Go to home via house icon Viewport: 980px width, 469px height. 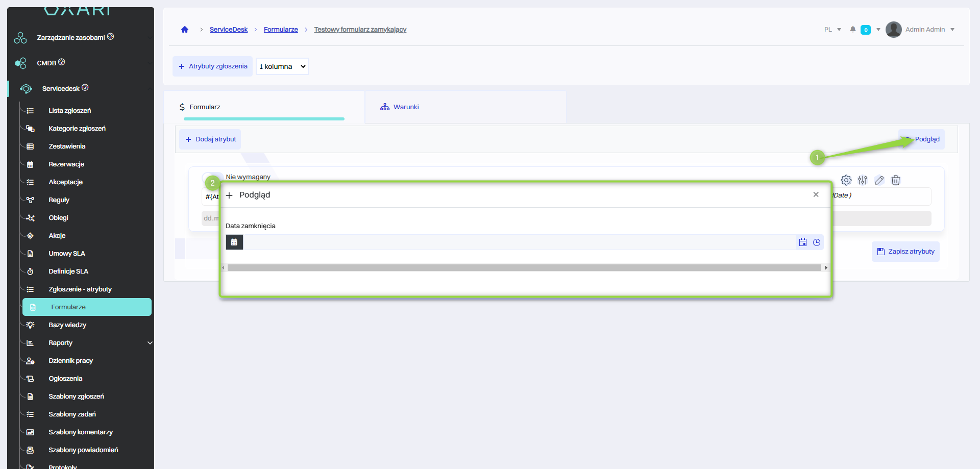(185, 30)
